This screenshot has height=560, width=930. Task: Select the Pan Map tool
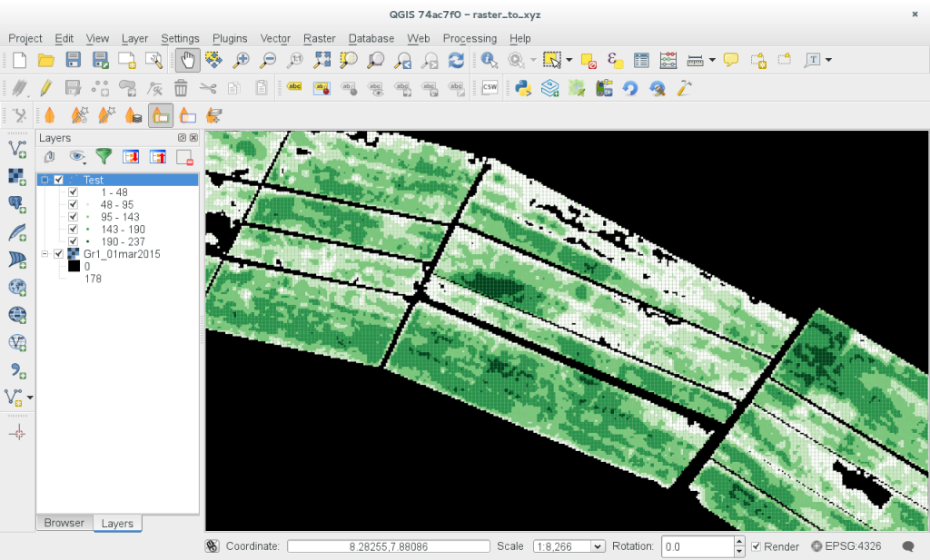coord(186,61)
